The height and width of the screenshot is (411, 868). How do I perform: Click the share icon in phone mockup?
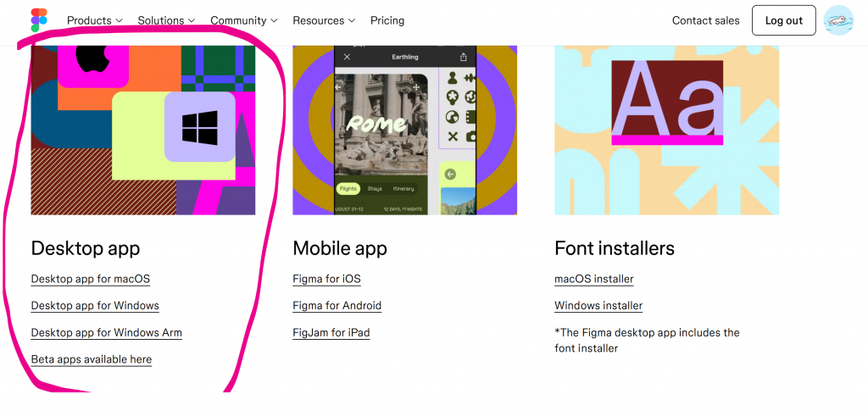click(x=464, y=57)
